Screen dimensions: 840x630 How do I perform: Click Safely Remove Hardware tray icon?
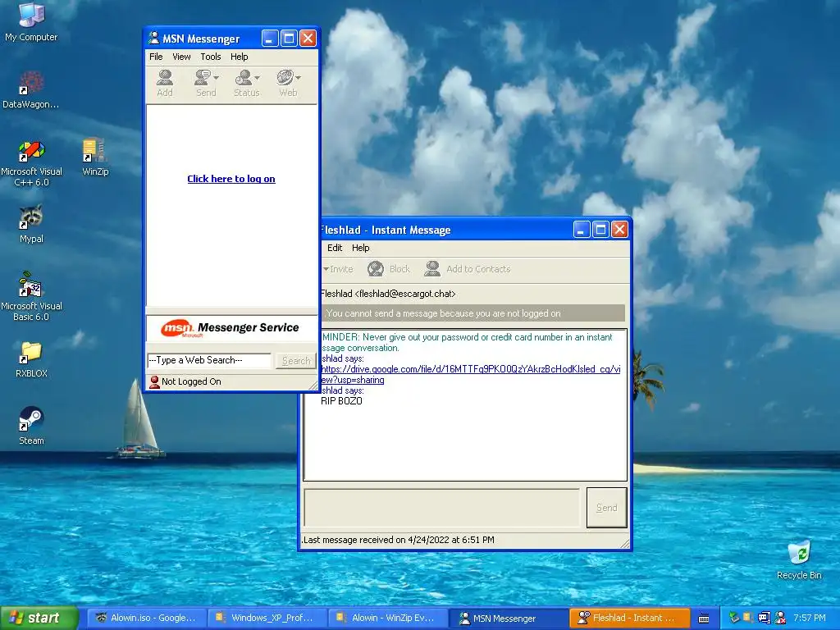[734, 618]
